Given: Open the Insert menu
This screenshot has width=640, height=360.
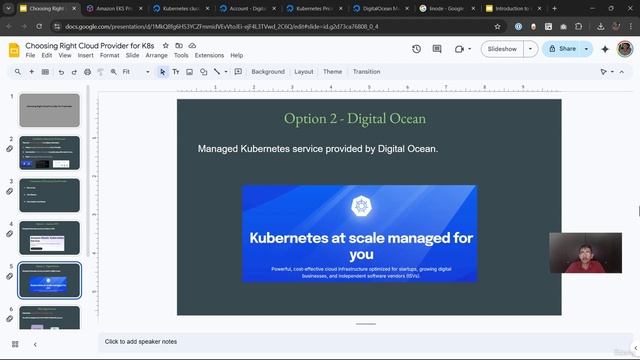Looking at the screenshot, I should [x=86, y=55].
